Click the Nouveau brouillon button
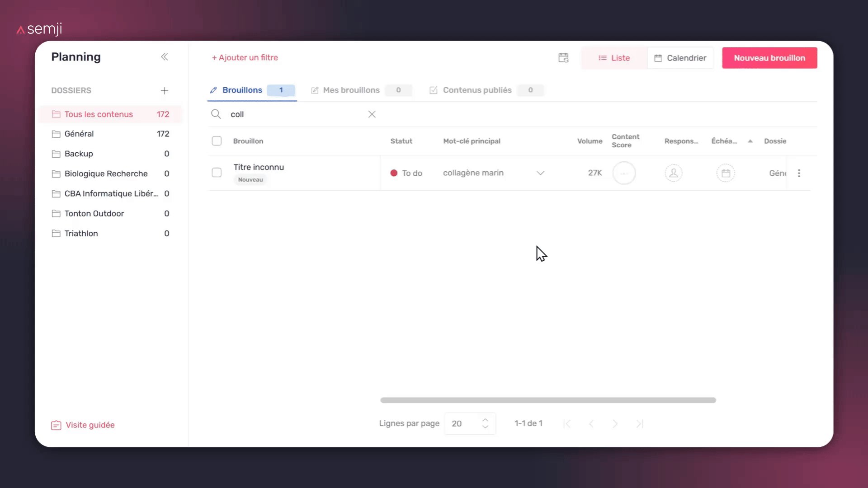This screenshot has height=488, width=868. [x=769, y=58]
